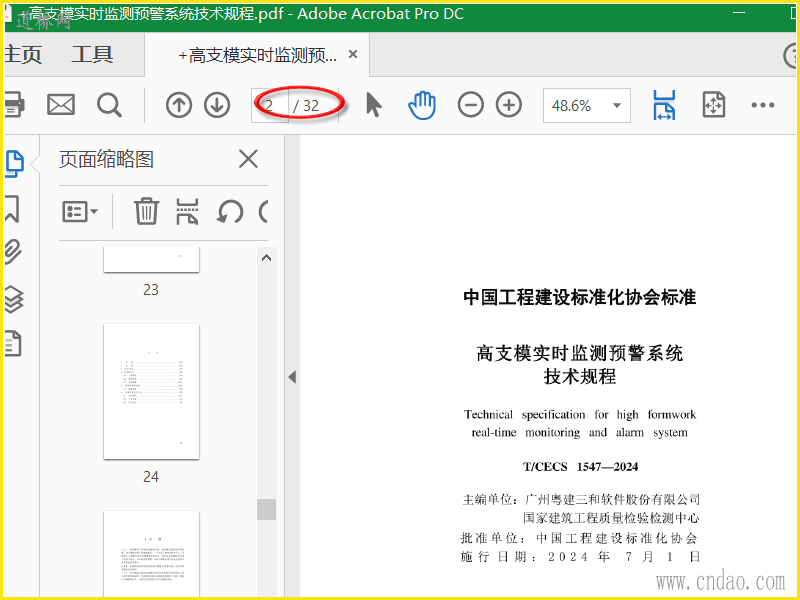The width and height of the screenshot is (800, 600).
Task: Click the total pages label / 32
Action: pyautogui.click(x=306, y=106)
